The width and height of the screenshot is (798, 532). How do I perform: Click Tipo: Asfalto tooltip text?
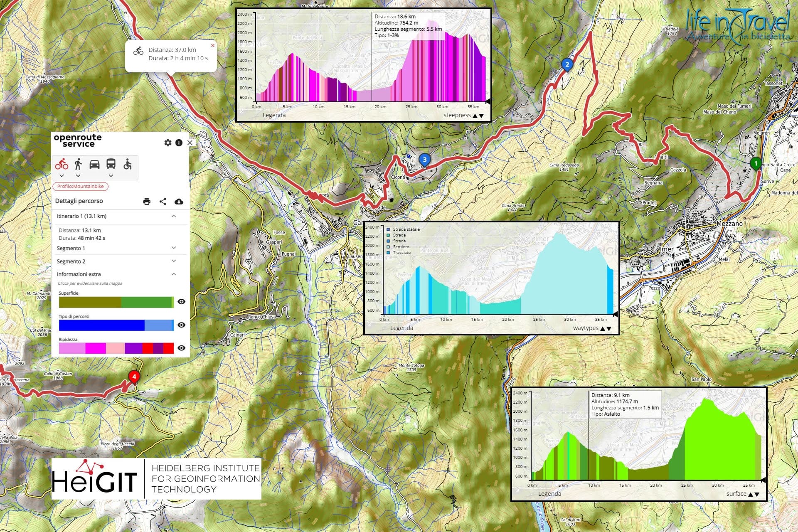tap(606, 414)
